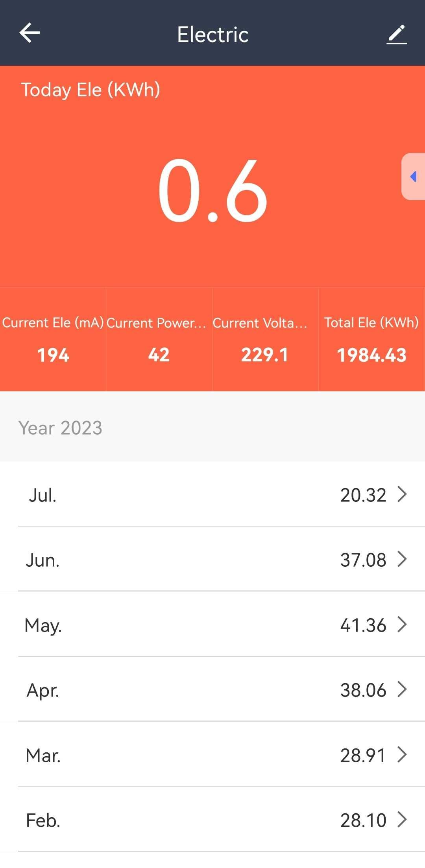Viewport: 425px width, 868px height.
Task: Open July chevron arrow
Action: [x=402, y=494]
